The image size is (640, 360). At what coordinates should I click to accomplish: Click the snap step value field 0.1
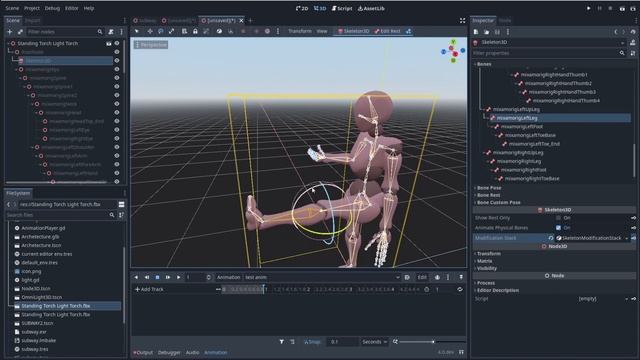[x=342, y=342]
